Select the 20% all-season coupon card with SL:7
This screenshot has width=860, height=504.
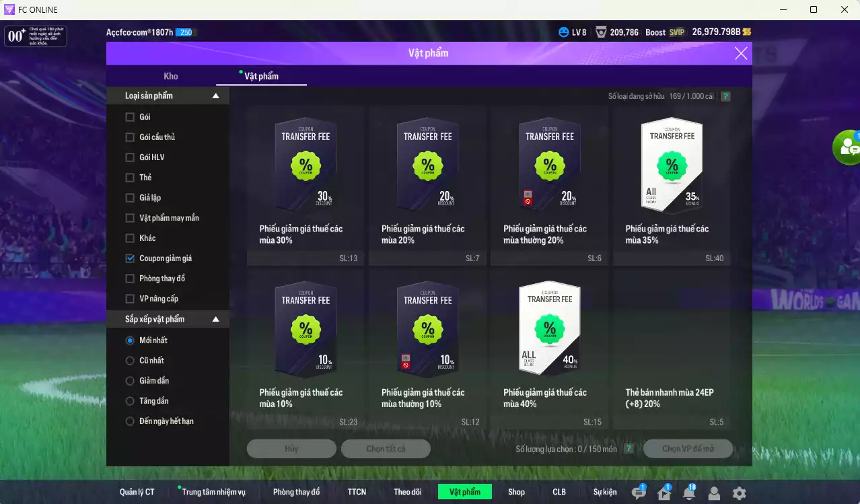tap(427, 185)
